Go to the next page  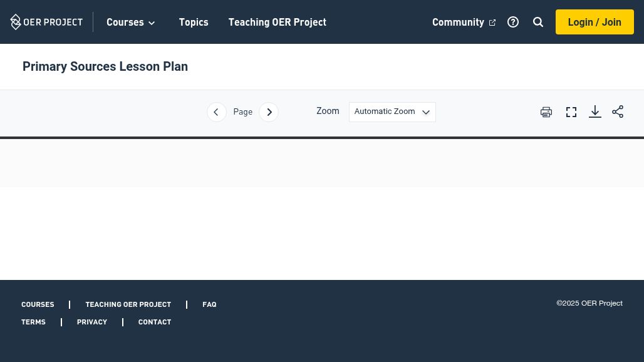(269, 112)
